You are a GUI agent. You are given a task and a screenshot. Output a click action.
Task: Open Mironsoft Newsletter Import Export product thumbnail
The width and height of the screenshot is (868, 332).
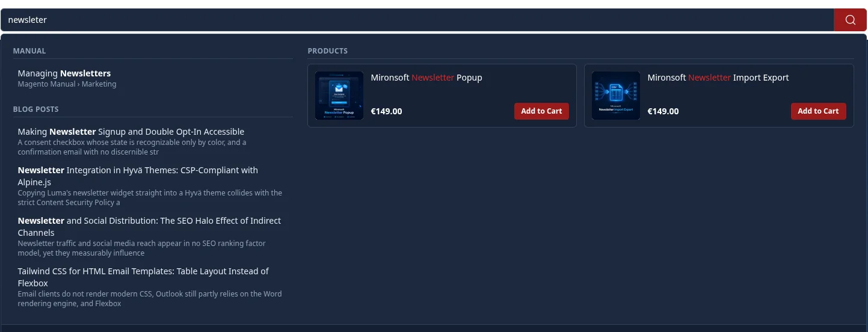[x=615, y=96]
